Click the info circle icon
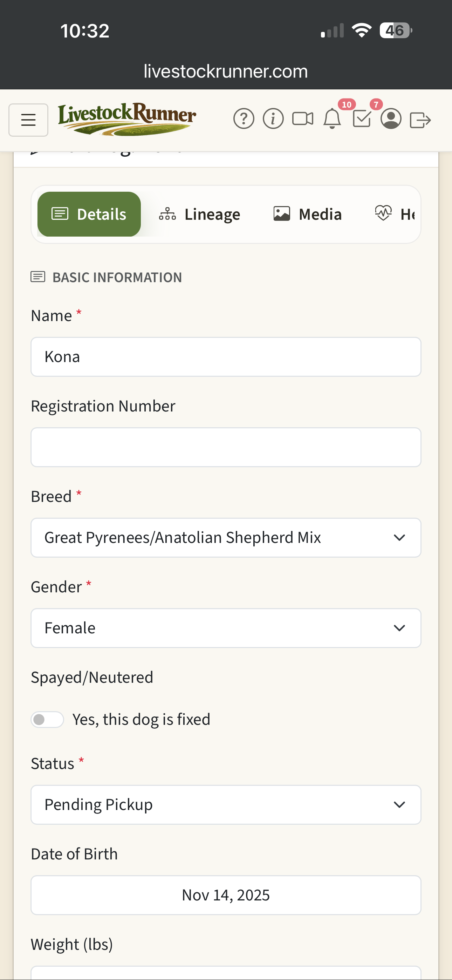 [x=273, y=119]
